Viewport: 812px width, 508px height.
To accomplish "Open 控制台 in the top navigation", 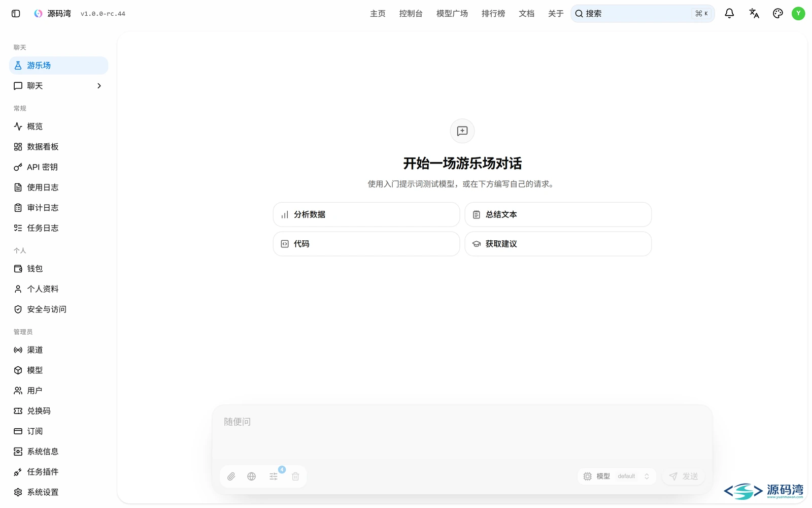I will 411,14.
